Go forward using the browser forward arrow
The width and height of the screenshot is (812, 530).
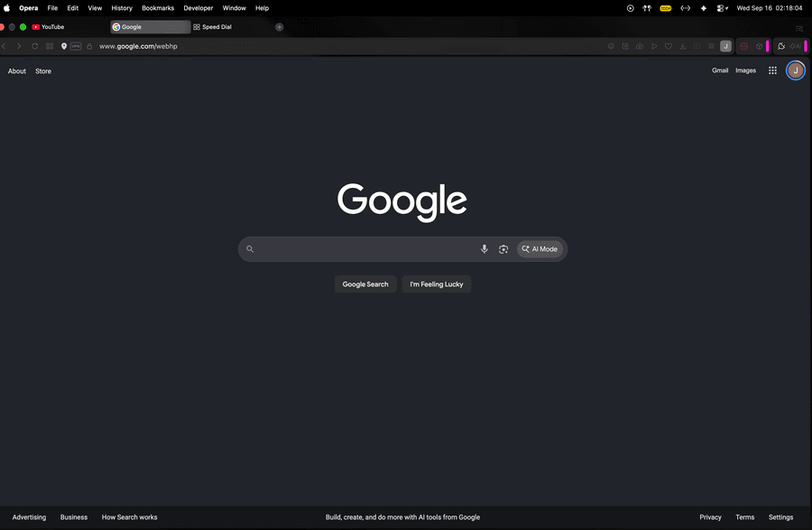click(x=19, y=46)
